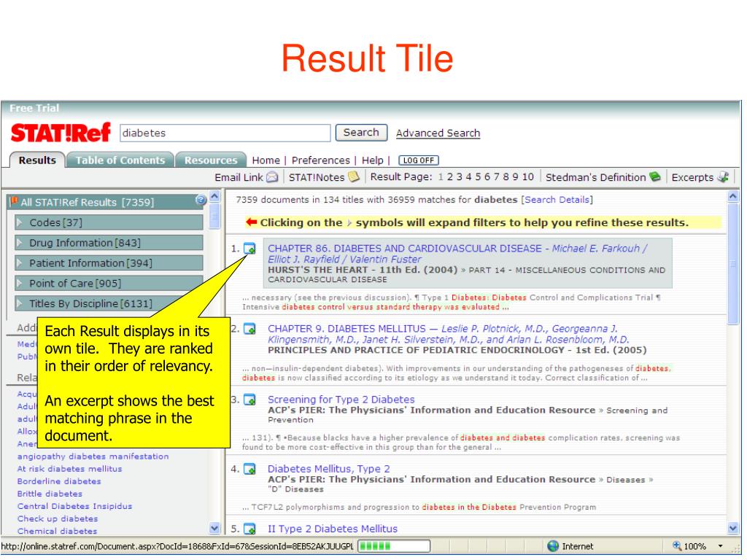This screenshot has width=747, height=560.
Task: Open Search Details link
Action: coord(557,200)
